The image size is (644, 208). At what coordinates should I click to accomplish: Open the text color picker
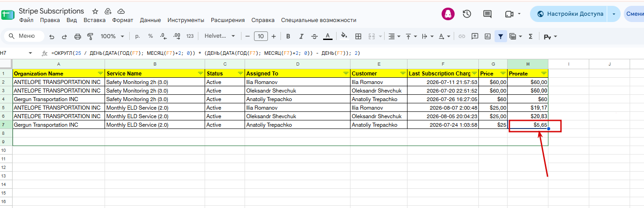tap(328, 36)
